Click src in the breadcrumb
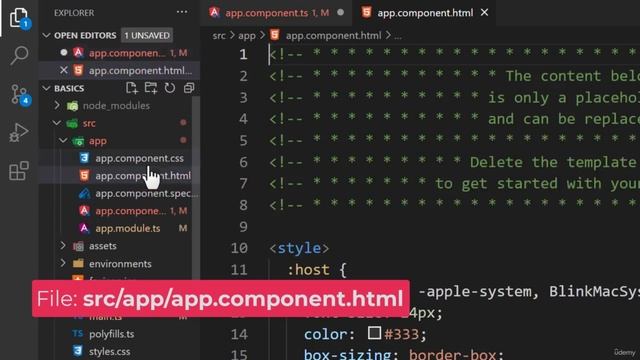The image size is (640, 360). coord(219,36)
